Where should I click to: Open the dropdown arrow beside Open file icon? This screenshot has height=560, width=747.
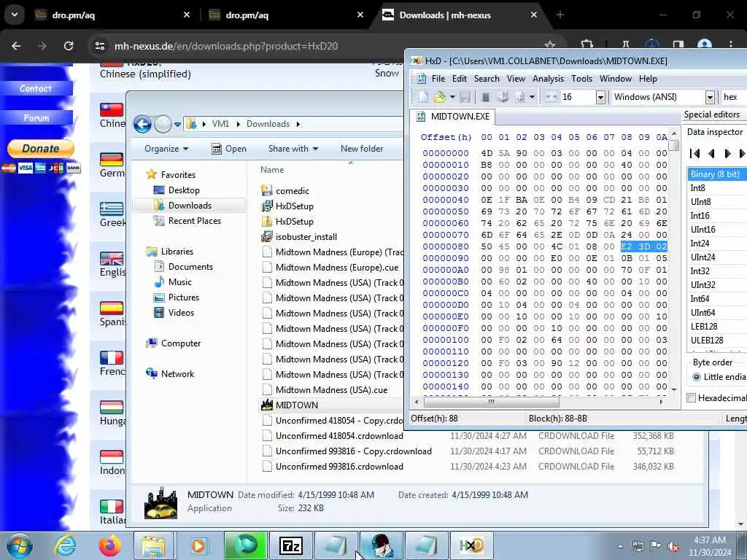[x=452, y=97]
